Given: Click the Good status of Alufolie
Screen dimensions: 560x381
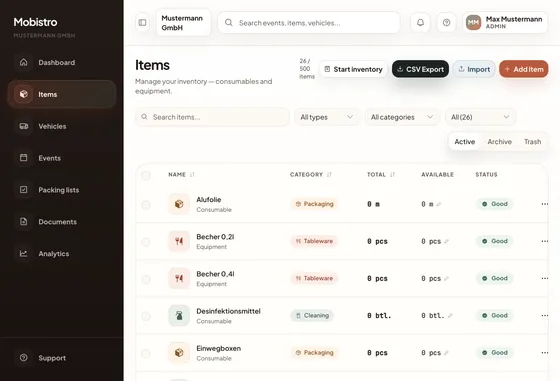Looking at the screenshot, I should [495, 204].
